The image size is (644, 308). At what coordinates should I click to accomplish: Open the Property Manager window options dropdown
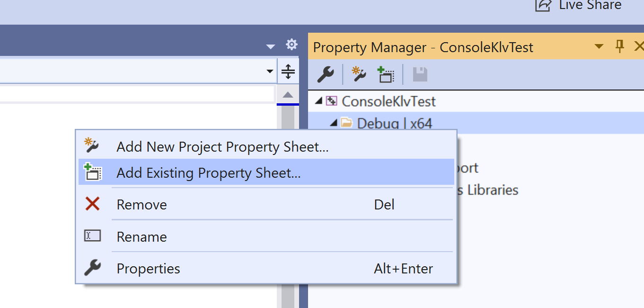(x=599, y=46)
